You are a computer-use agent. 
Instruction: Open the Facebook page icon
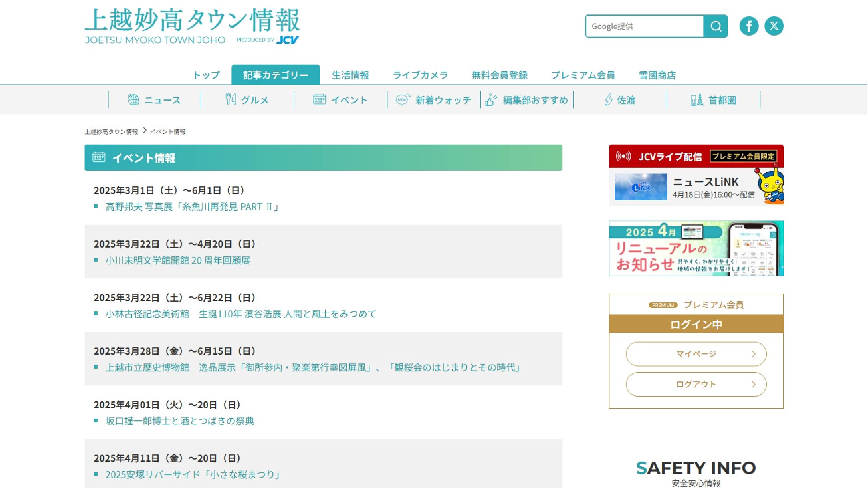pyautogui.click(x=749, y=26)
